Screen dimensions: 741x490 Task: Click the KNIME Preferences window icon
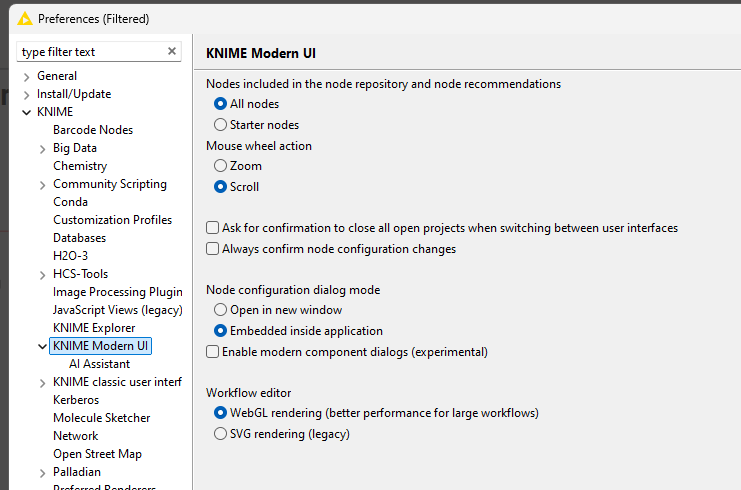click(25, 17)
